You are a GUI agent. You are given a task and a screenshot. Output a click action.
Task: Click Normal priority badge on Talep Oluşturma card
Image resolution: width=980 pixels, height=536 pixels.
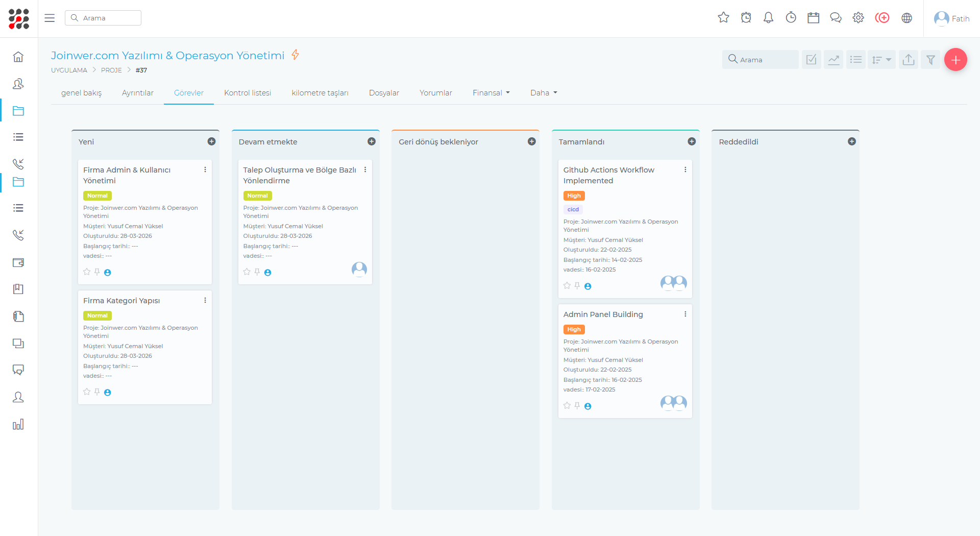(x=258, y=196)
